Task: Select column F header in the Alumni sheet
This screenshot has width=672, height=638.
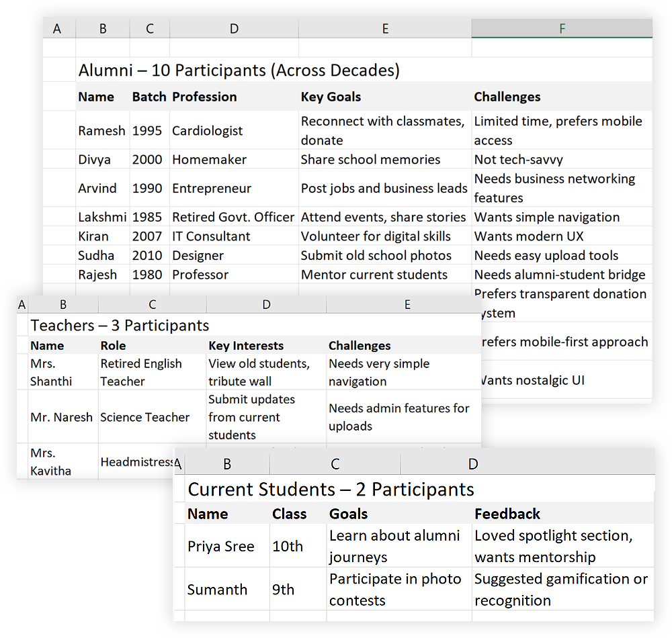Action: [x=562, y=28]
